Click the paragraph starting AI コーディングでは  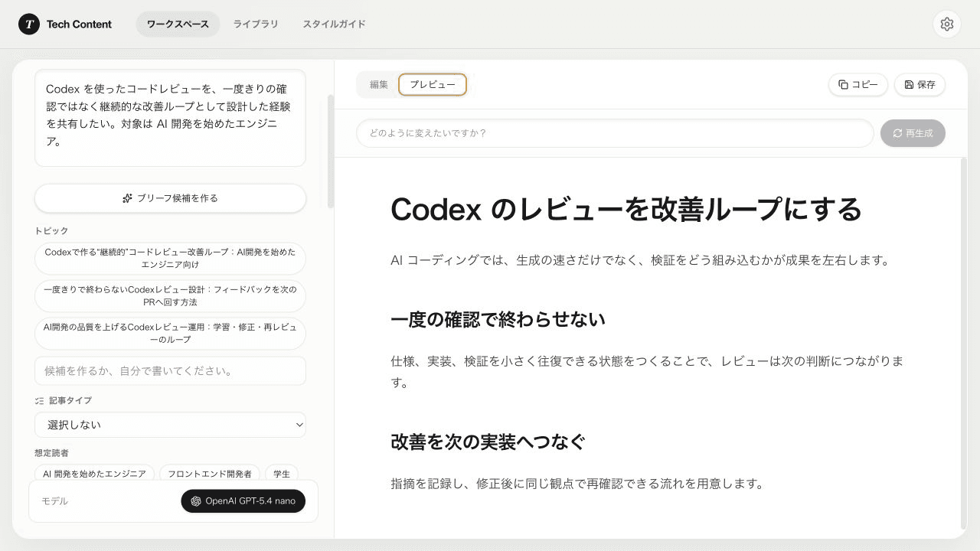[x=641, y=260]
